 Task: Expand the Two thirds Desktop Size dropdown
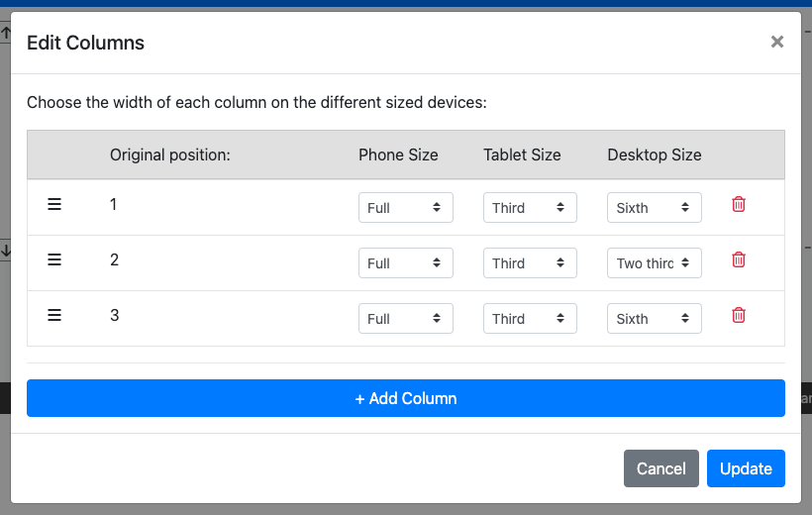click(654, 263)
